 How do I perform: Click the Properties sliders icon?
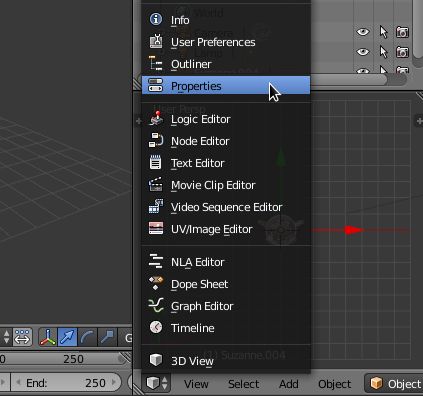tap(156, 85)
